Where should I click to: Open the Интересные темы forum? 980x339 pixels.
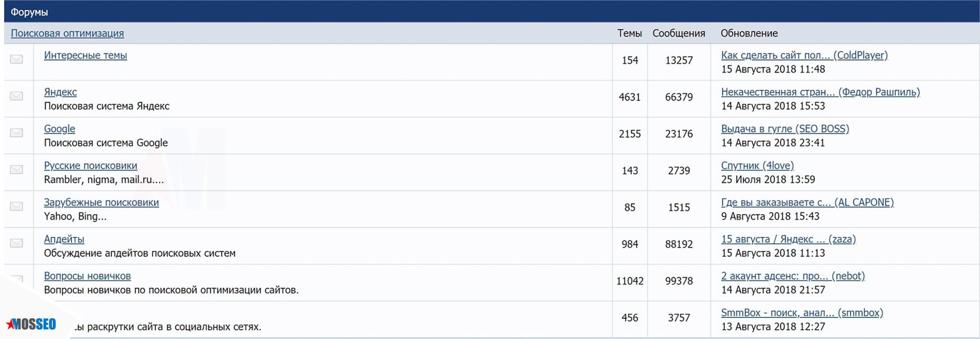(85, 56)
